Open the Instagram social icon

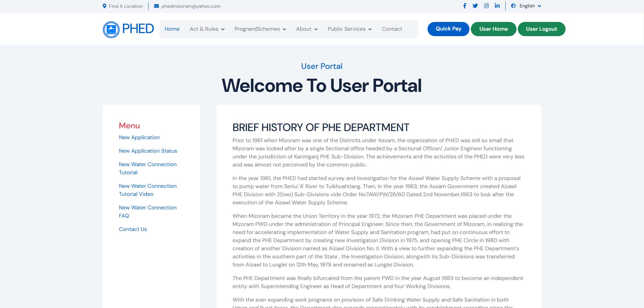pos(486,6)
